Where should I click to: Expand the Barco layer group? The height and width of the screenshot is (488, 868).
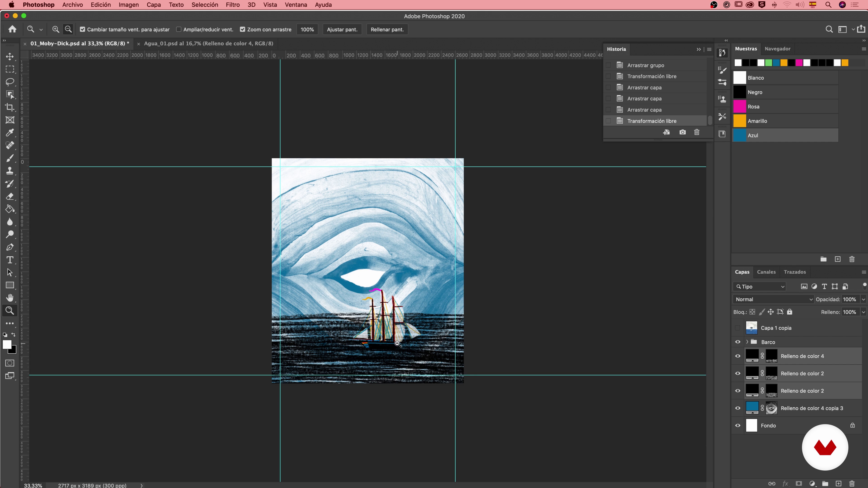(747, 342)
